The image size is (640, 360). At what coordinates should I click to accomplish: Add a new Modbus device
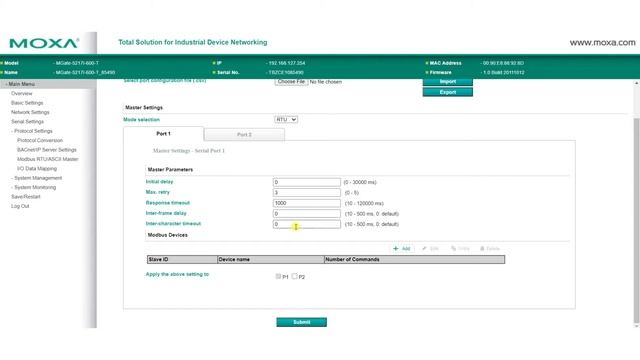pyautogui.click(x=402, y=249)
